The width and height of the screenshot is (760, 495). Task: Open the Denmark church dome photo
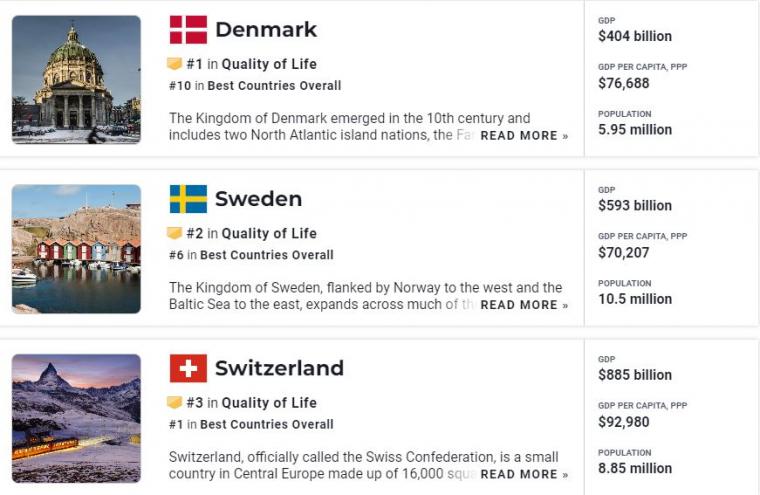(76, 80)
